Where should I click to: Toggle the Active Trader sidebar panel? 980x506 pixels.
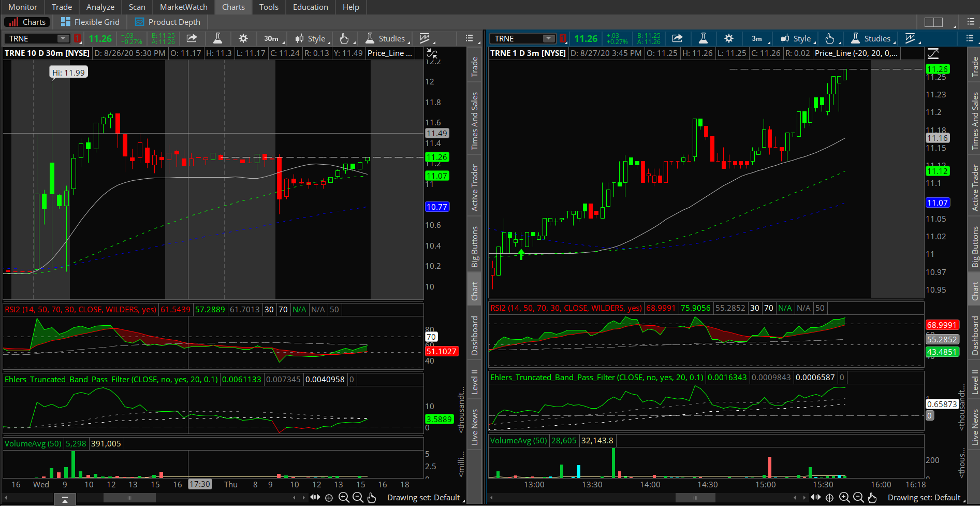tap(475, 186)
